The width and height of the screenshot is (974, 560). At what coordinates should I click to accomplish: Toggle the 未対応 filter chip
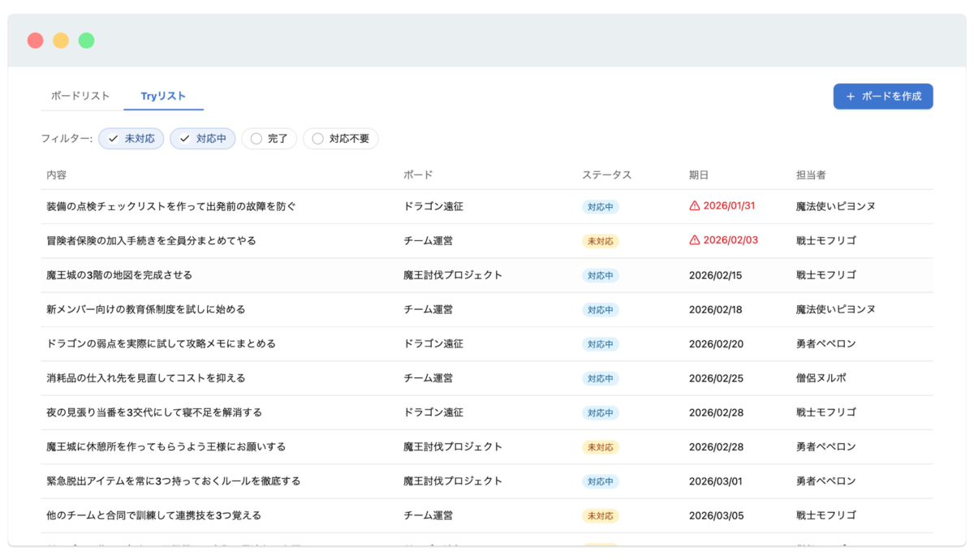(x=131, y=139)
